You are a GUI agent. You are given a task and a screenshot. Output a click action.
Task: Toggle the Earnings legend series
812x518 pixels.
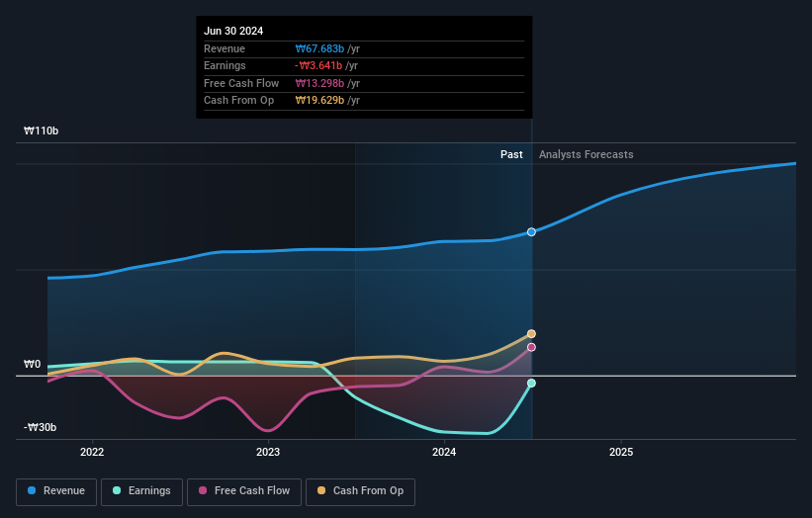pyautogui.click(x=141, y=491)
